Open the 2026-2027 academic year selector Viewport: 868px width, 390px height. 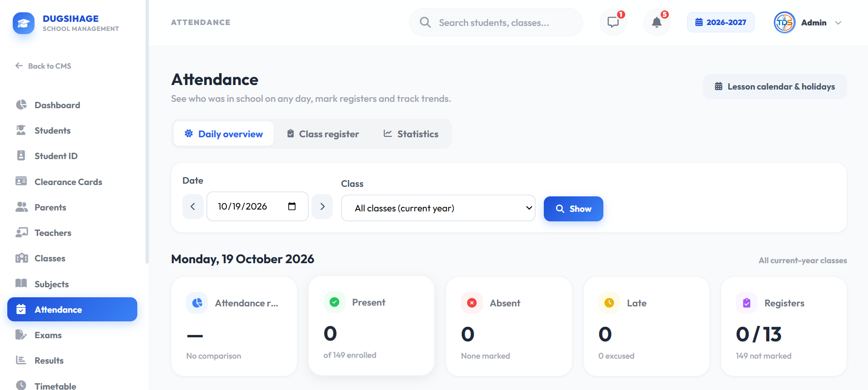point(721,22)
